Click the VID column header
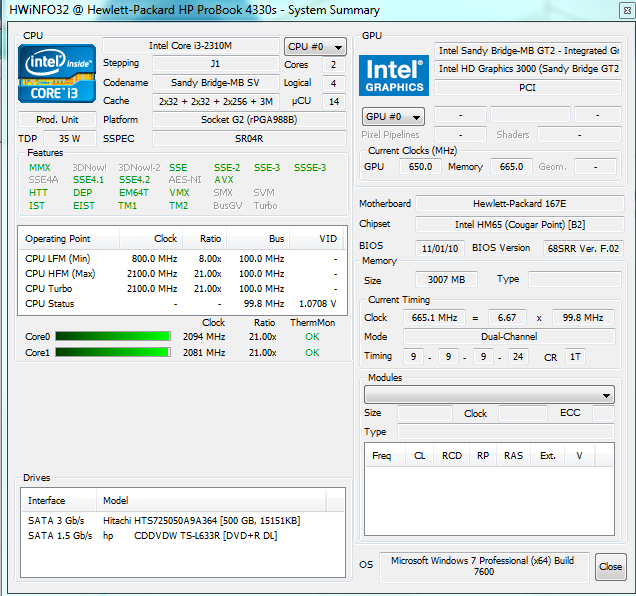This screenshot has height=596, width=636. click(316, 239)
